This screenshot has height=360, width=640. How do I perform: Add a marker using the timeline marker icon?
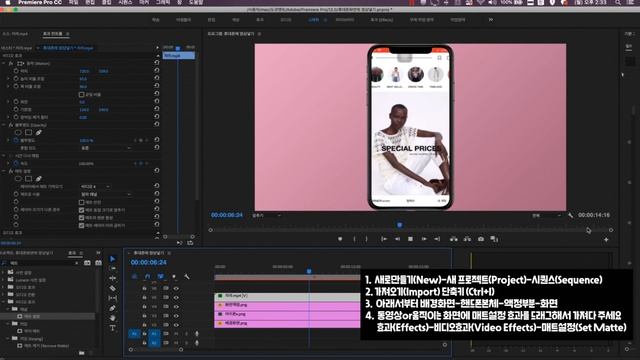[x=174, y=277]
